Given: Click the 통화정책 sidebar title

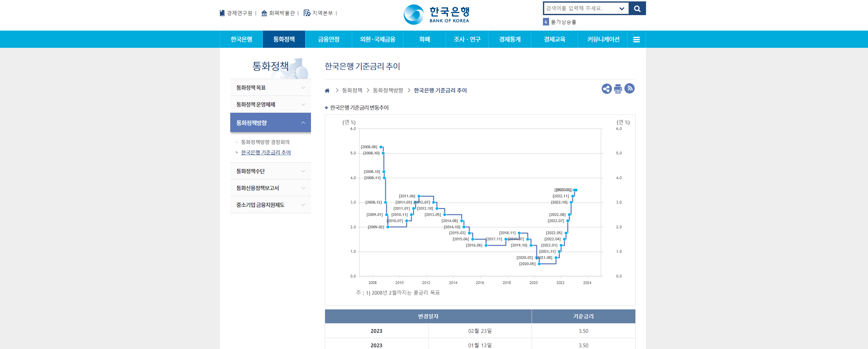Looking at the screenshot, I should 270,66.
